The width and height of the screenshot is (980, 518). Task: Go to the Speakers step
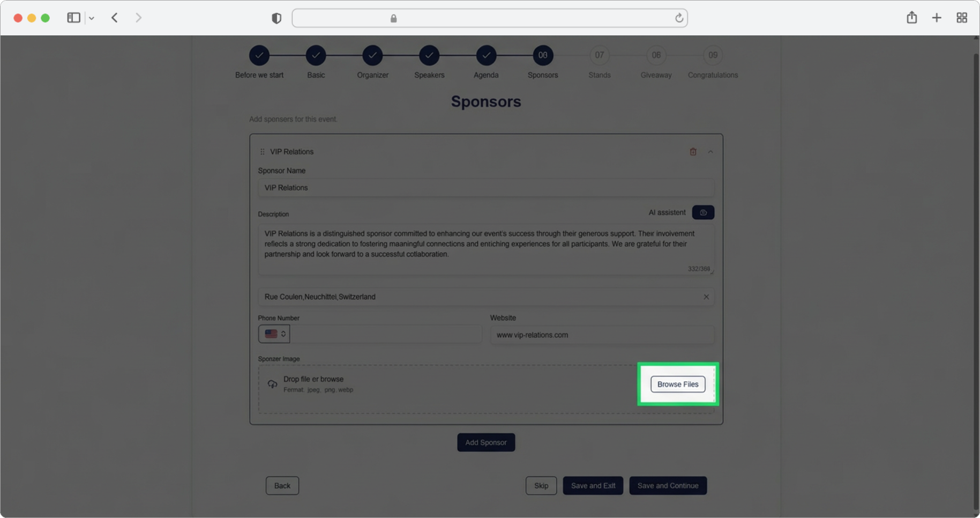tap(429, 55)
